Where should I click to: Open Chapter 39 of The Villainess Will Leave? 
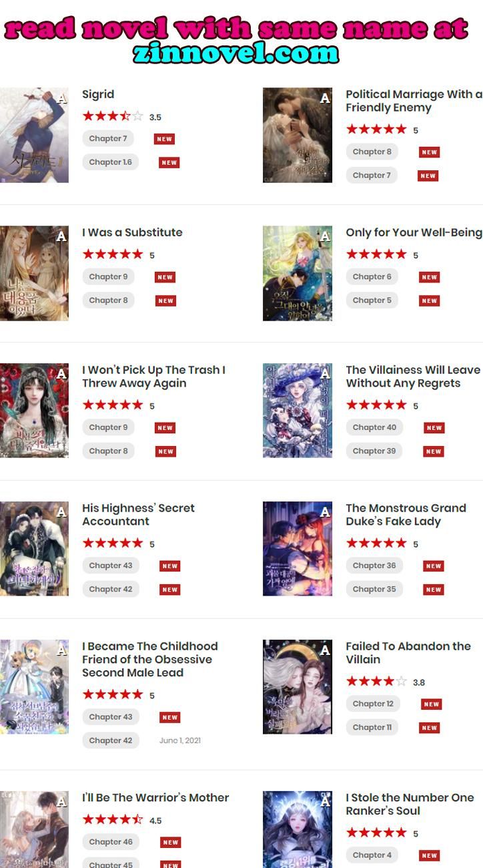point(374,451)
